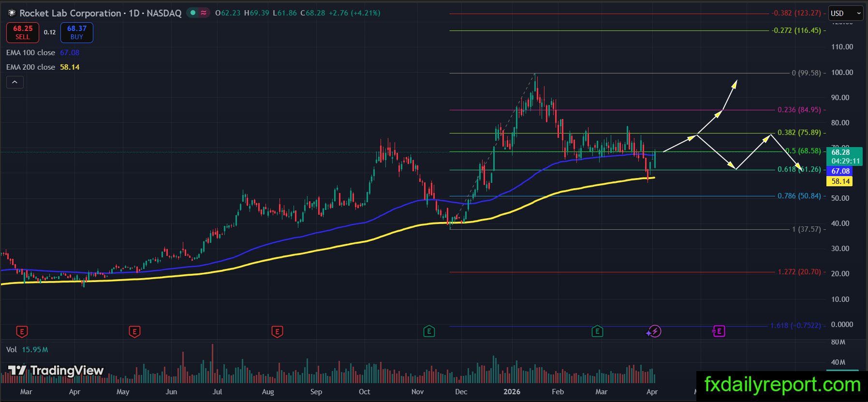Image resolution: width=868 pixels, height=402 pixels.
Task: Select the -0.382 (123.27) Fibonacci label
Action: (x=796, y=14)
